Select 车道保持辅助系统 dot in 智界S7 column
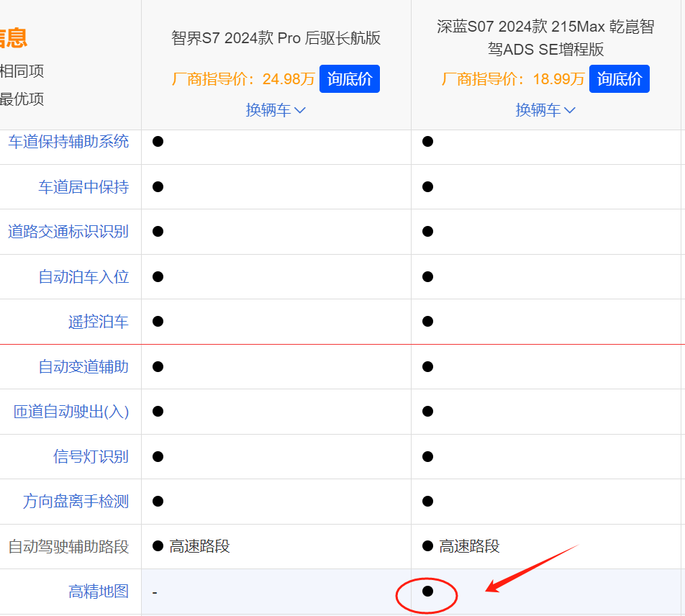Screen dimensions: 685x616 pyautogui.click(x=158, y=142)
